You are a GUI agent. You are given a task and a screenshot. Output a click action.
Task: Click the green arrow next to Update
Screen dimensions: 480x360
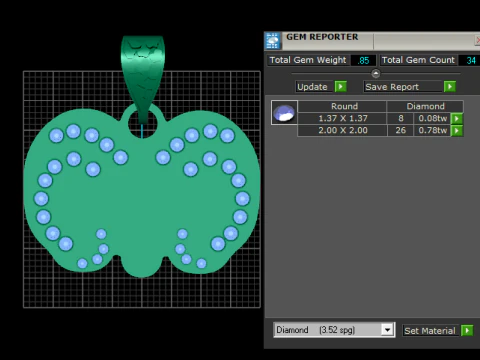(x=341, y=87)
